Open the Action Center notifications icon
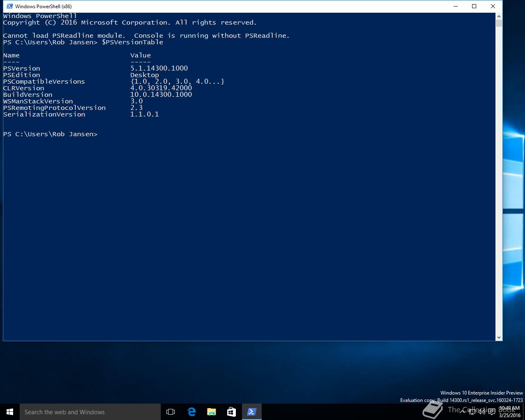The height and width of the screenshot is (420, 525). 491,412
